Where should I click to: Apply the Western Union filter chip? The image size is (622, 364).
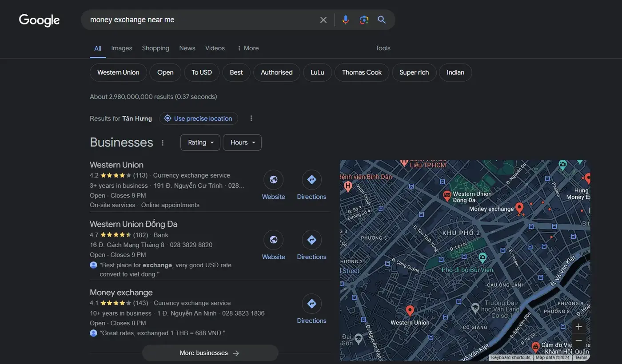pos(118,72)
